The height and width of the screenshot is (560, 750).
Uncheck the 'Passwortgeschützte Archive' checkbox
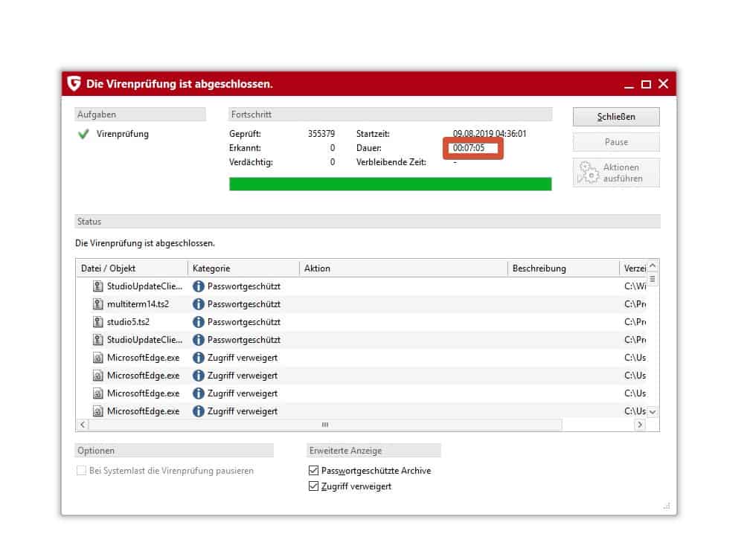[x=313, y=471]
